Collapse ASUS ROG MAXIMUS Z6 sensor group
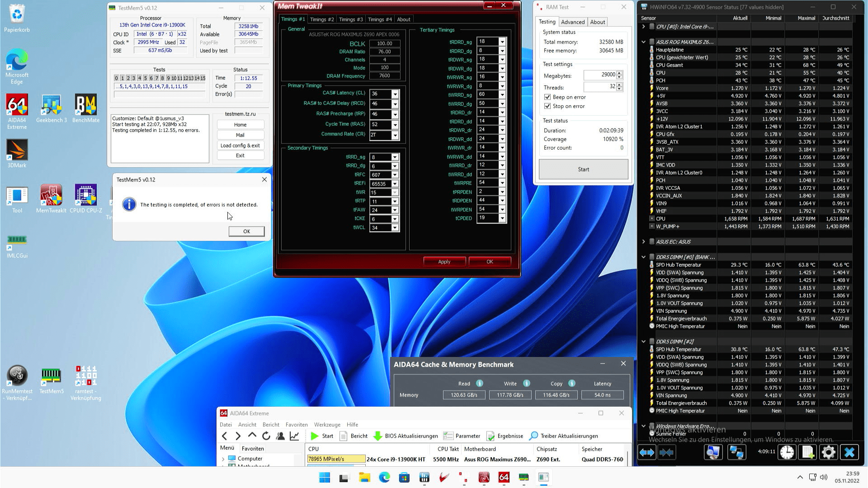Image resolution: width=868 pixels, height=488 pixels. click(643, 42)
